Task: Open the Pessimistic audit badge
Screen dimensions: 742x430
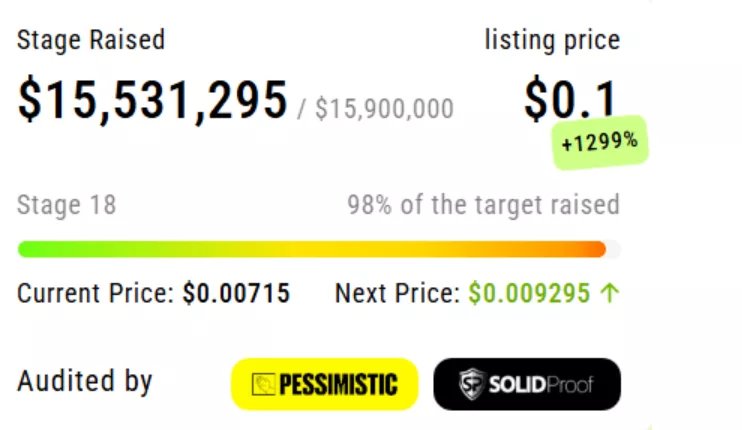Action: (x=324, y=385)
